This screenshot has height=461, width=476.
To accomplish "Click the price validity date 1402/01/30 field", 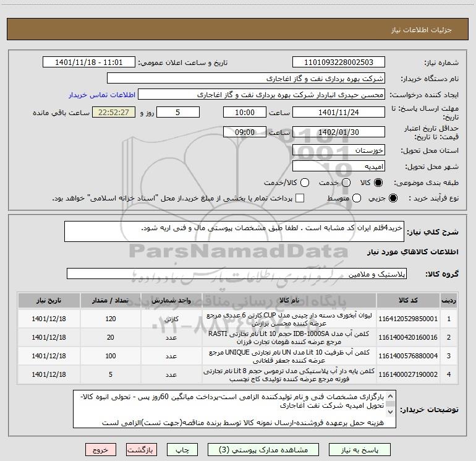I will tap(339, 132).
